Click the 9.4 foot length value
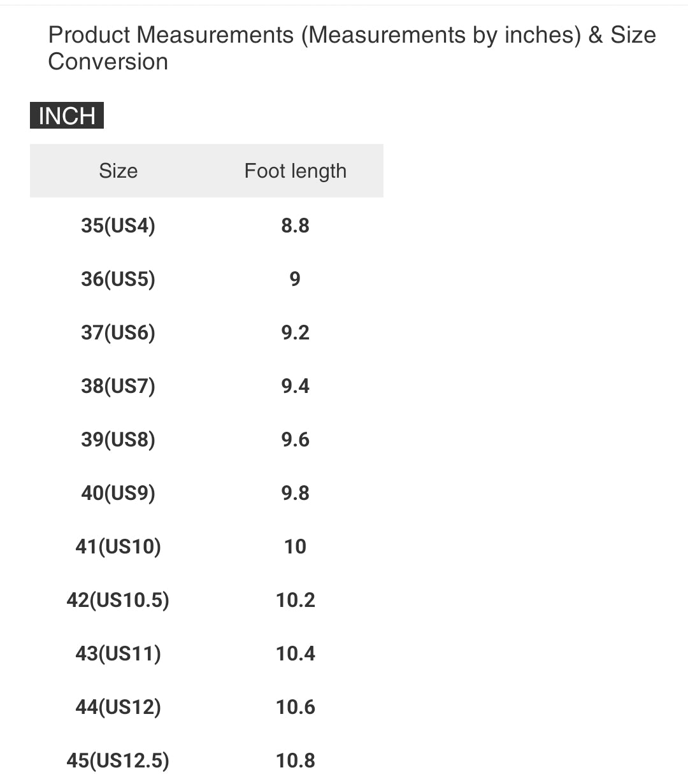This screenshot has height=784, width=688. click(x=295, y=386)
